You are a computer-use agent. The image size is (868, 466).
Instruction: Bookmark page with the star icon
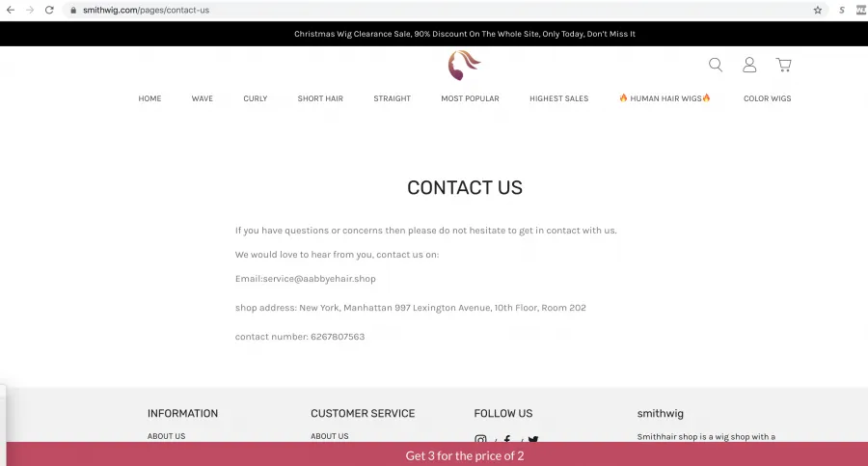[x=818, y=10]
